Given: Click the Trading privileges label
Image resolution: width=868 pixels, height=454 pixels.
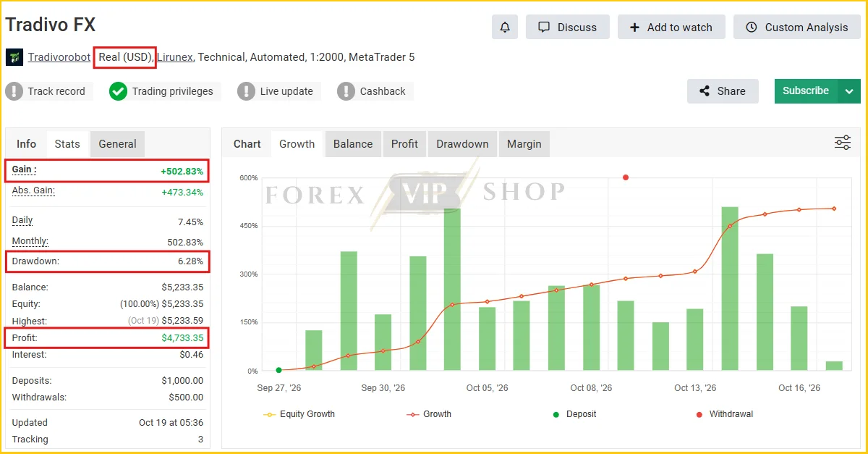Looking at the screenshot, I should pos(172,91).
